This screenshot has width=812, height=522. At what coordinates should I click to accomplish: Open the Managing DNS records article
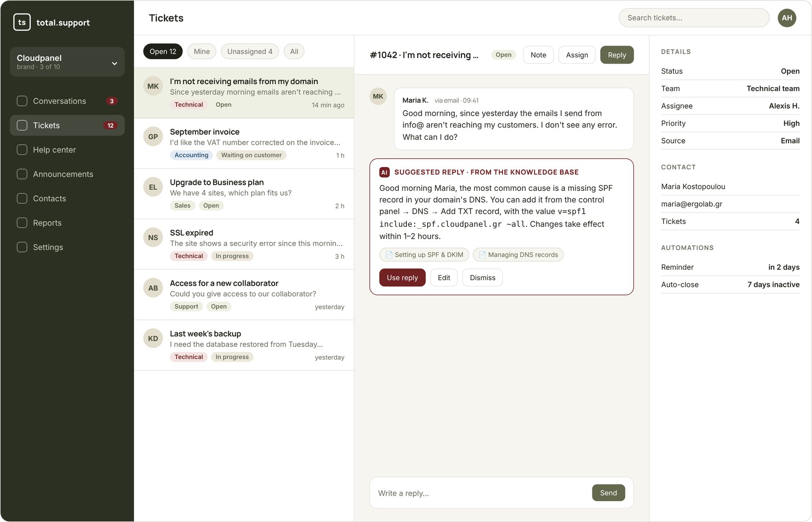coord(518,255)
